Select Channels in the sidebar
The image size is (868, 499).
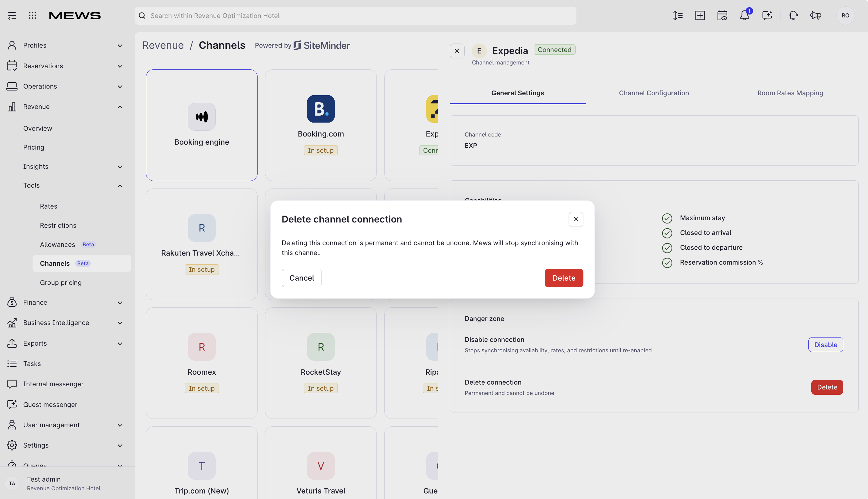click(82, 263)
